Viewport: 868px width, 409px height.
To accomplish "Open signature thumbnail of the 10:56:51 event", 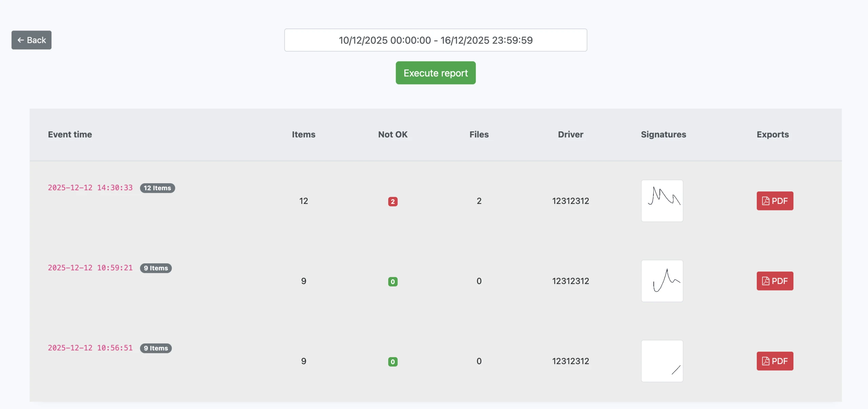I will pos(662,361).
